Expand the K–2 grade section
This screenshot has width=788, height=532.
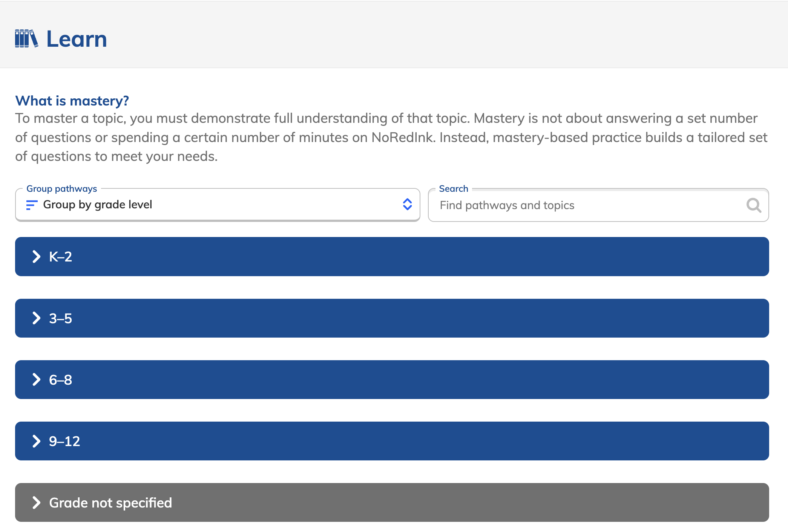tap(392, 257)
